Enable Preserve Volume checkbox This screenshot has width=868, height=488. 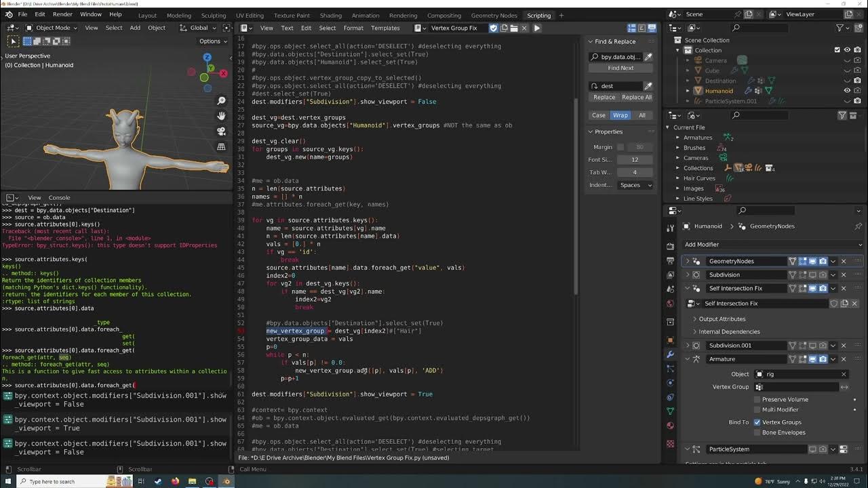[x=757, y=399]
